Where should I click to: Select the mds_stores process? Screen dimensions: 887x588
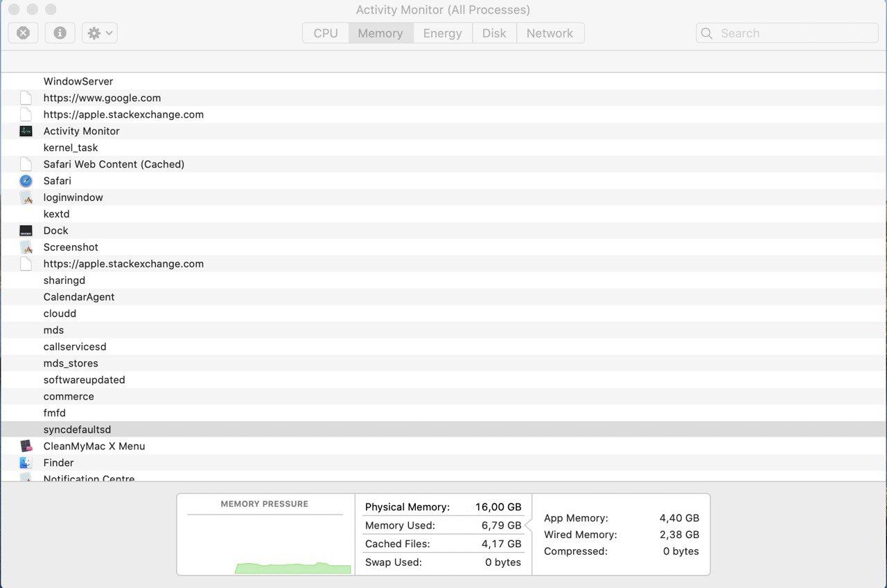[x=71, y=364]
